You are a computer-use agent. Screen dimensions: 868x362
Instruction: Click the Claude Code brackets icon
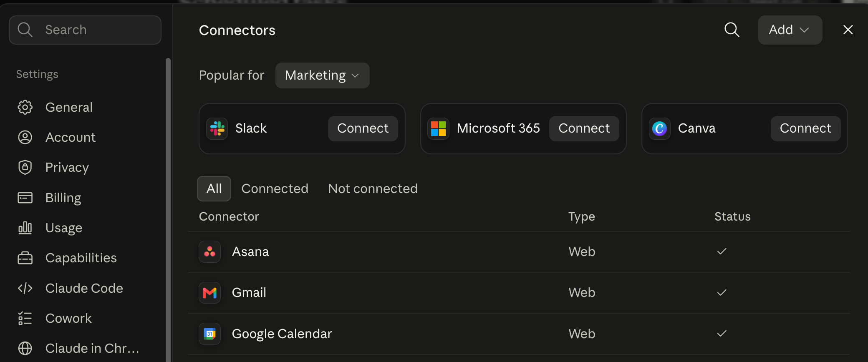(x=25, y=288)
